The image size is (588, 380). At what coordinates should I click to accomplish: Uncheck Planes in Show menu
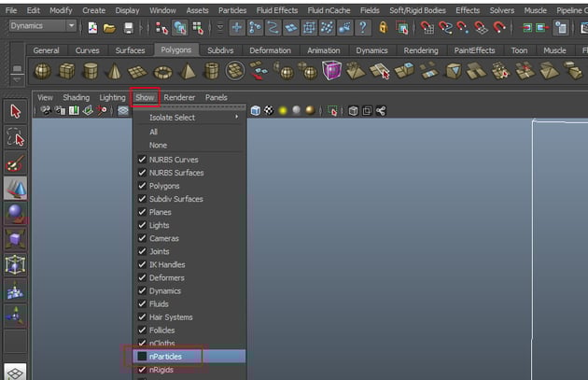[189, 212]
